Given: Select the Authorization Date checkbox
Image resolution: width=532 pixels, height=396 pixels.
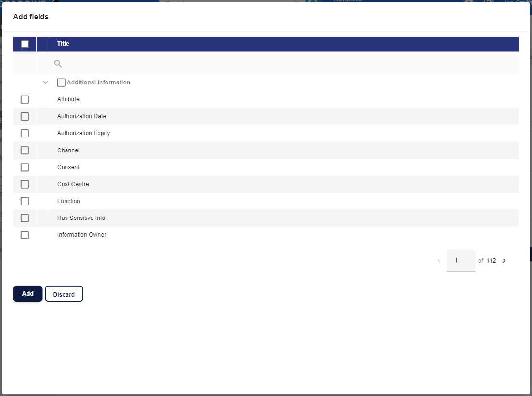Looking at the screenshot, I should [x=25, y=117].
